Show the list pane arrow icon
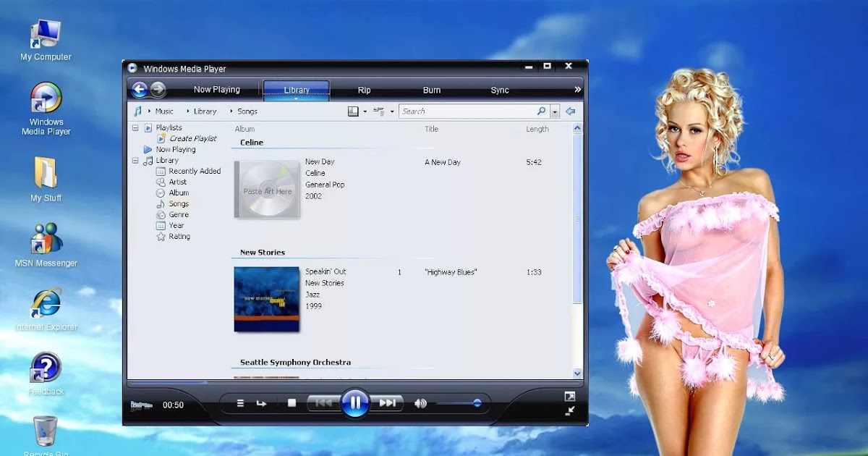868x456 pixels. [x=570, y=111]
